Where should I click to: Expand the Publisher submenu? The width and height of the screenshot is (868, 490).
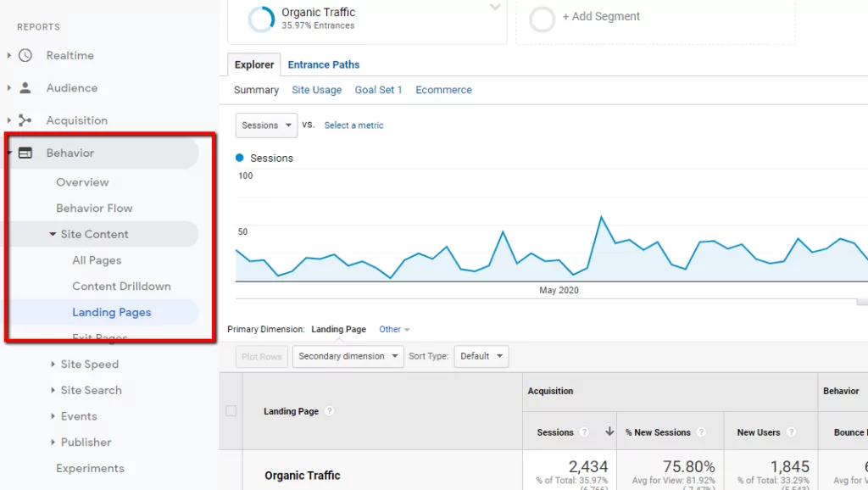coord(53,442)
